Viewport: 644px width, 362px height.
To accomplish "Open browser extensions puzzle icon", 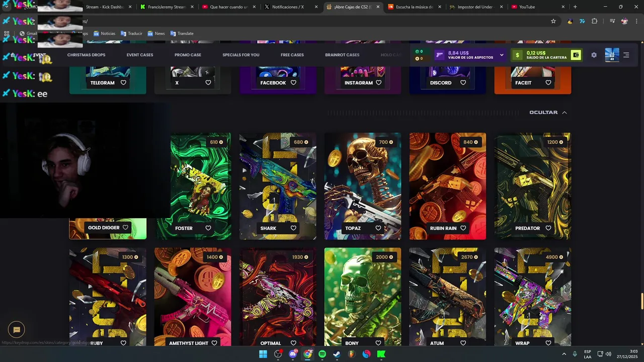I will click(595, 21).
